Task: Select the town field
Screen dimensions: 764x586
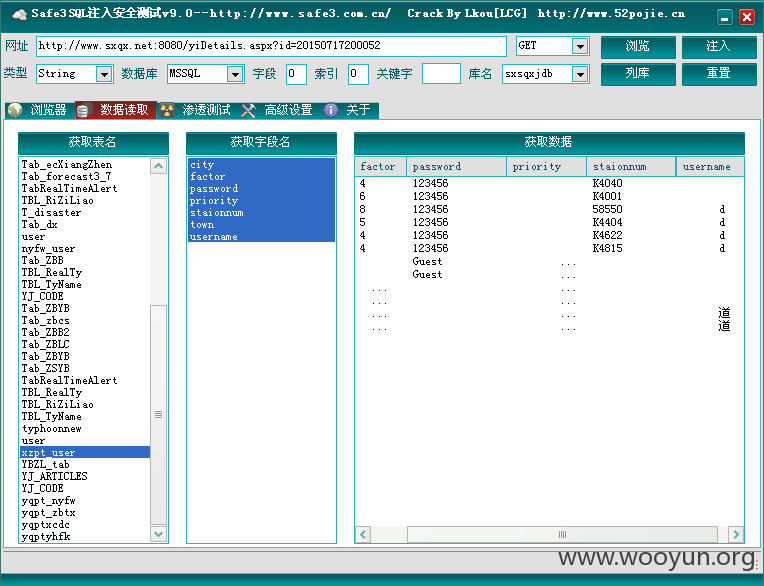Action: click(262, 225)
